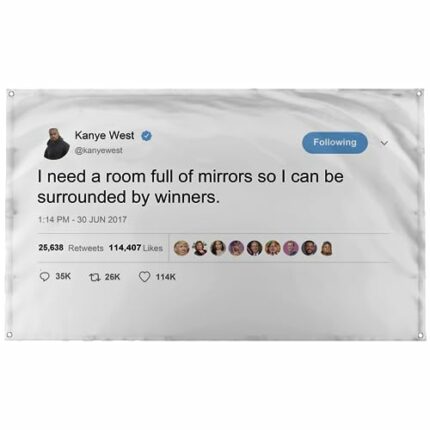Open the 25,638 Retweets list

(x=71, y=248)
